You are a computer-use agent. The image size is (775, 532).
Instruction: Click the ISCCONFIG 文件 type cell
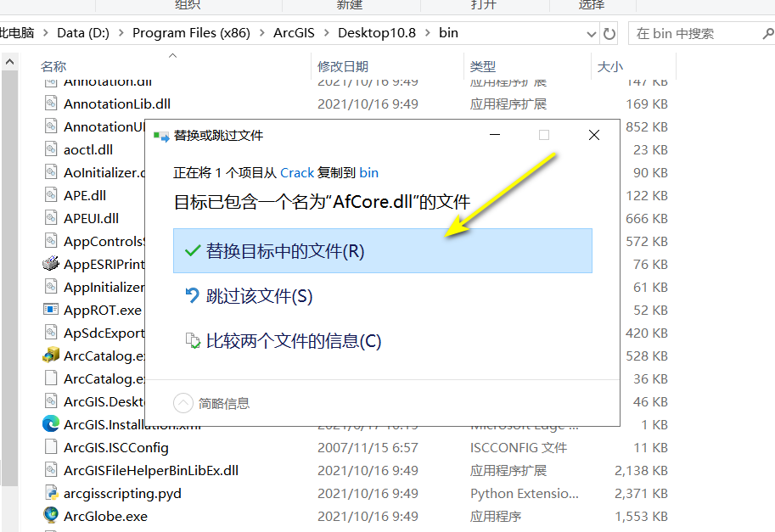pyautogui.click(x=518, y=447)
